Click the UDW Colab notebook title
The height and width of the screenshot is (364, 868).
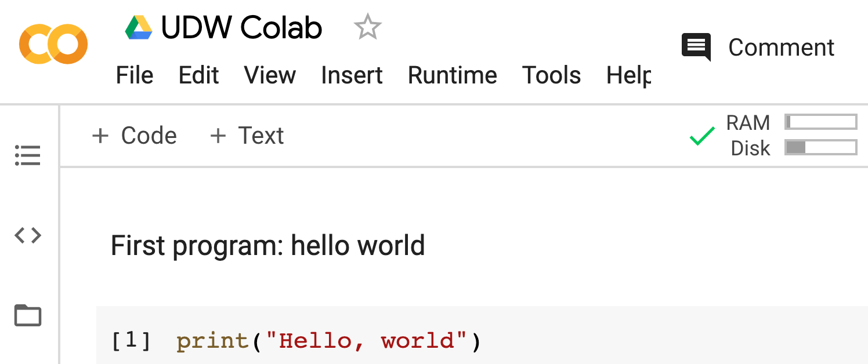click(x=241, y=28)
